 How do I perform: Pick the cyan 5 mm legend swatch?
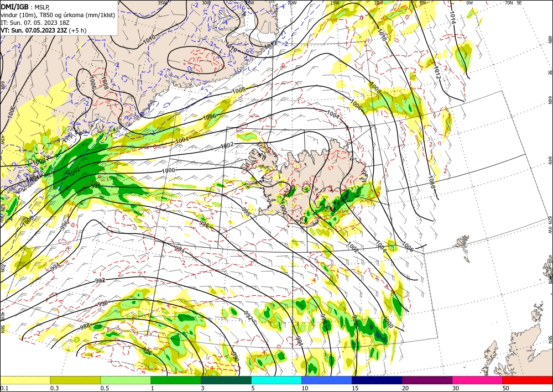[276, 380]
